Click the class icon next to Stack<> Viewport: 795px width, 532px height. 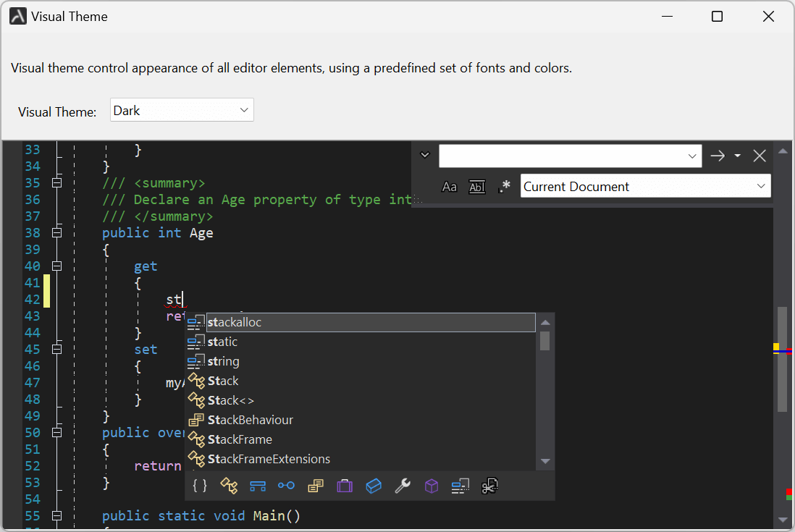[196, 400]
